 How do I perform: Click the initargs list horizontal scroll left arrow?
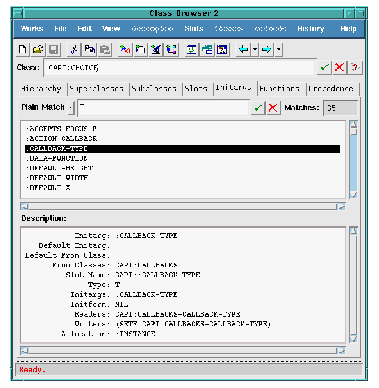click(x=24, y=206)
